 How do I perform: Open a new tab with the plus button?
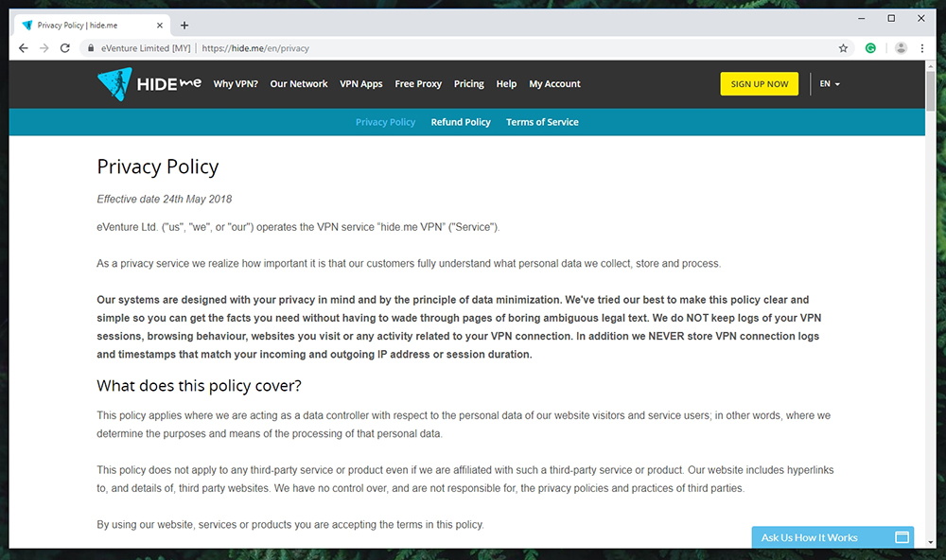click(184, 26)
